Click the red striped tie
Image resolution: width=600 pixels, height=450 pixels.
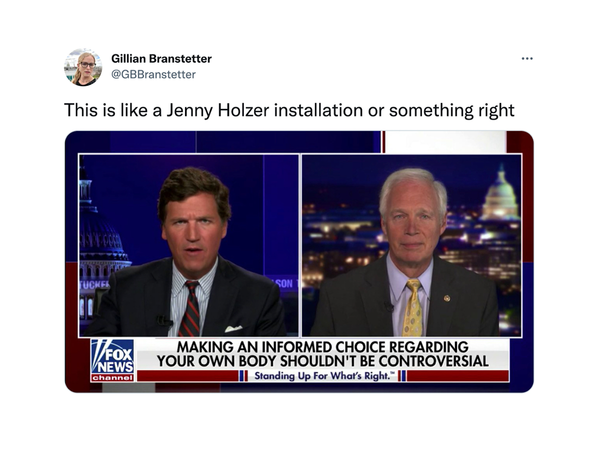[x=190, y=308]
